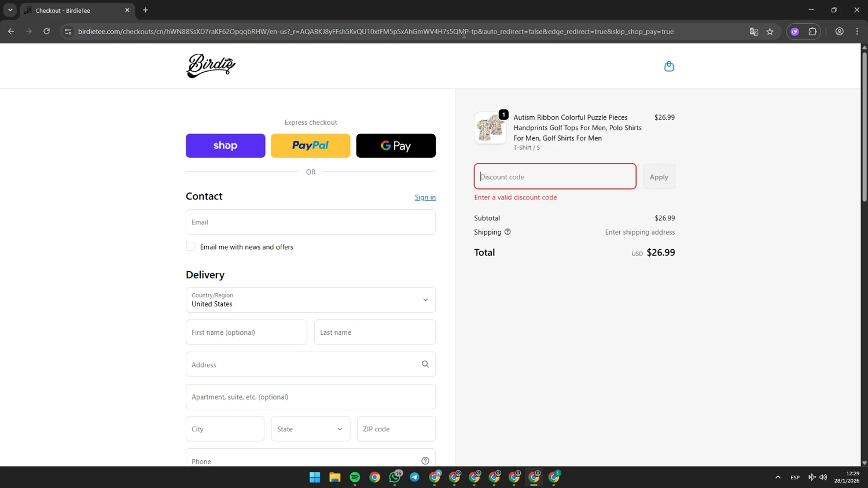Click the taskbar clock and date
Image resolution: width=868 pixels, height=488 pixels.
[847, 477]
